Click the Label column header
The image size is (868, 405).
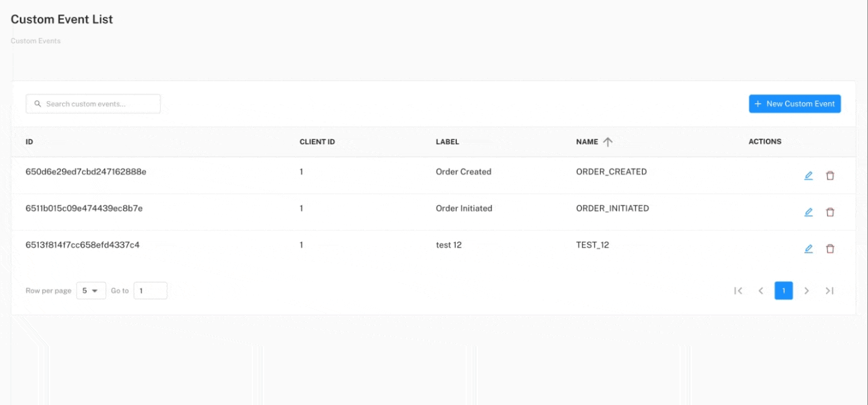[447, 142]
